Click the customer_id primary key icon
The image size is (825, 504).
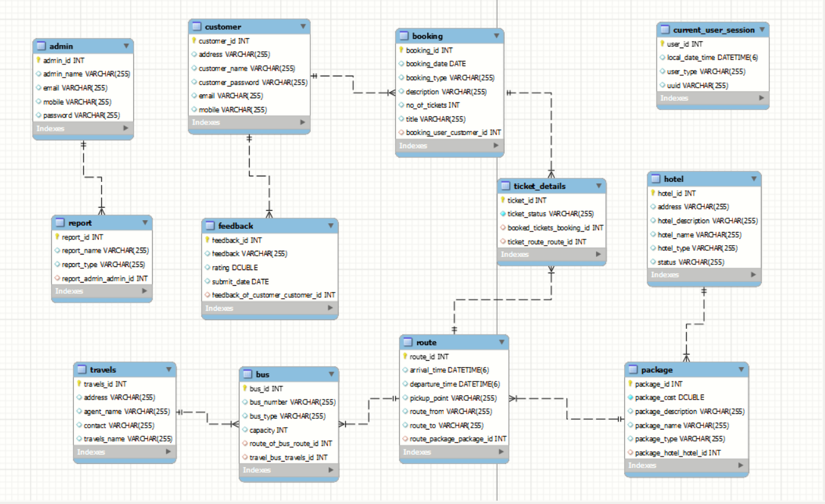coord(194,41)
